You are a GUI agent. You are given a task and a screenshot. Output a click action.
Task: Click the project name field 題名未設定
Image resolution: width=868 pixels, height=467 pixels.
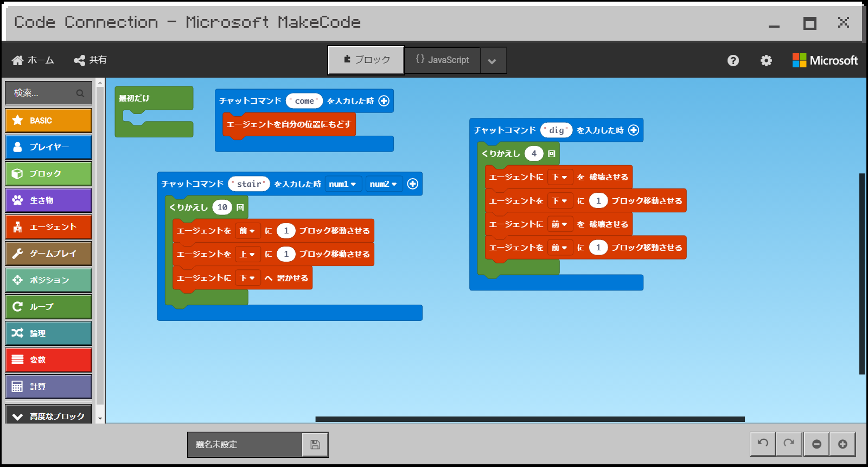click(x=245, y=445)
